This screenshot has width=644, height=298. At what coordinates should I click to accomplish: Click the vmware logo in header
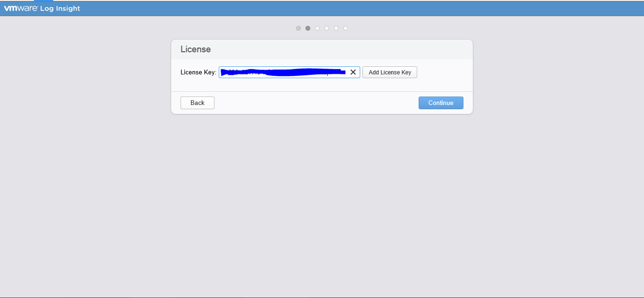(21, 8)
